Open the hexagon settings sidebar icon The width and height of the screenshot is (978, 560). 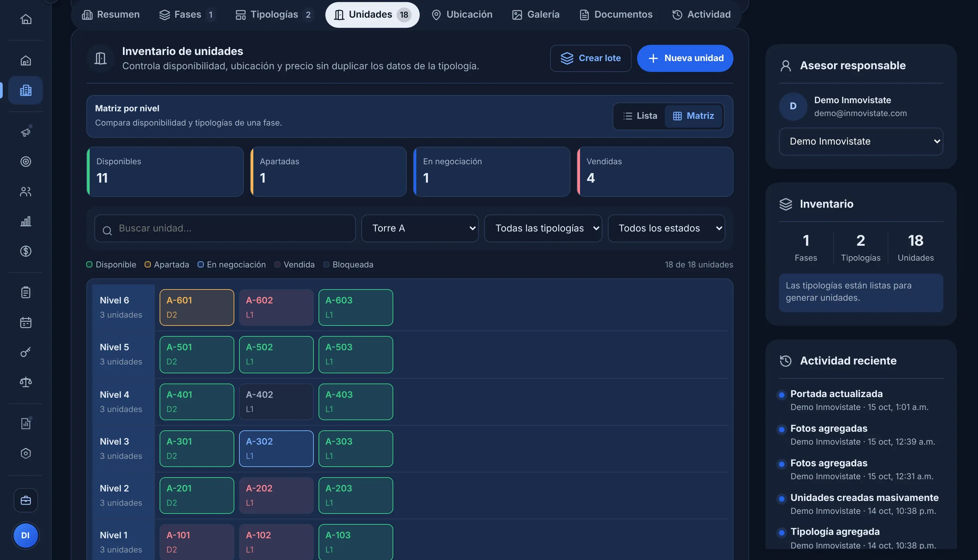tap(26, 453)
